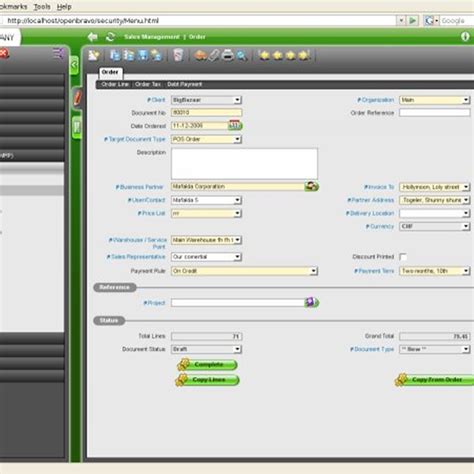Click the green header refresh arrows icon
Screen dimensions: 474x474
[110, 37]
